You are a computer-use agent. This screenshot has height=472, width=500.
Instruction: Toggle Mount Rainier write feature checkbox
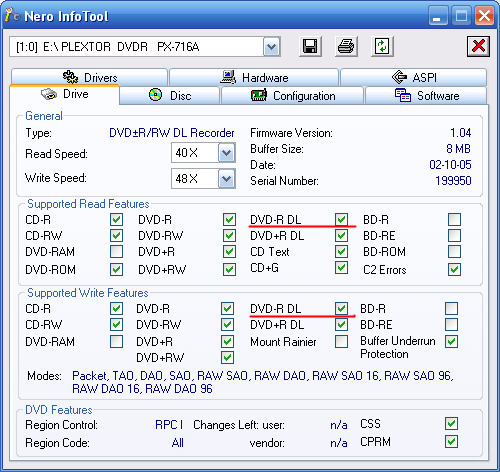[341, 341]
